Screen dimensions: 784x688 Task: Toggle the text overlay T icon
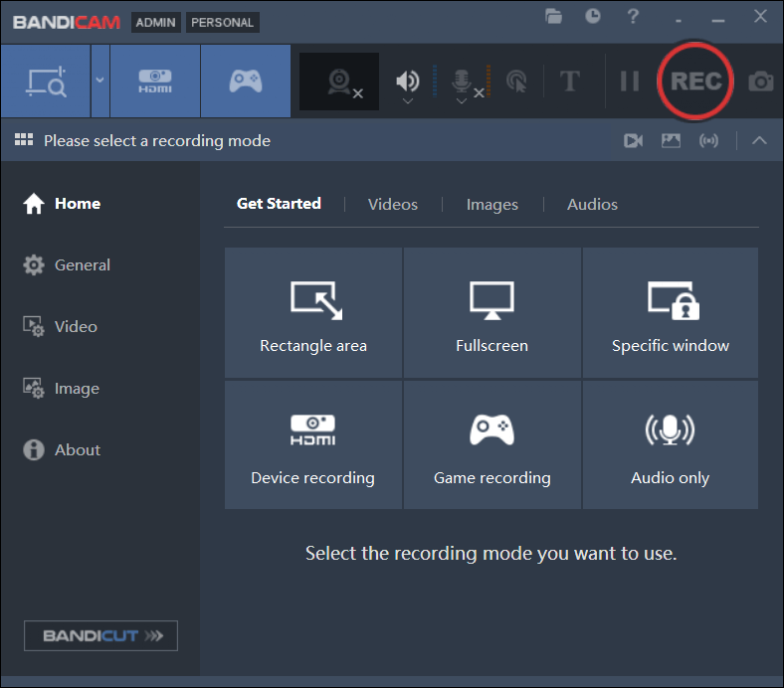coord(570,81)
